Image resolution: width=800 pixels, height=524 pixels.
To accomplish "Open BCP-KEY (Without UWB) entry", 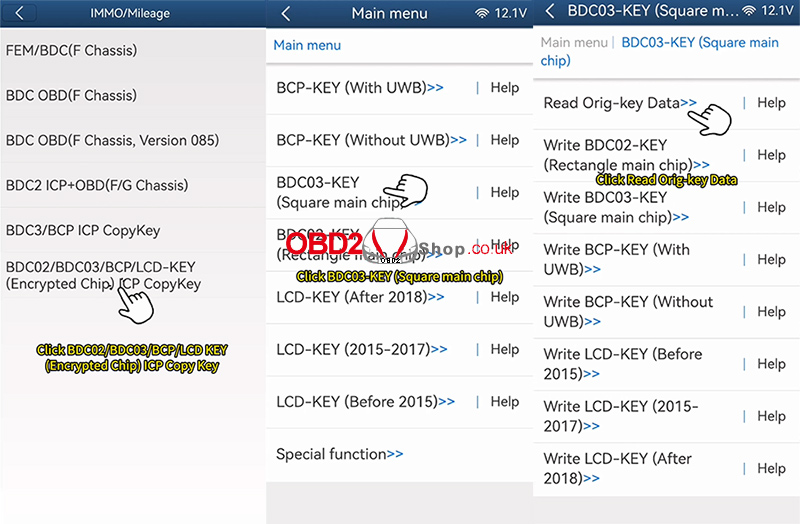I will click(x=371, y=140).
